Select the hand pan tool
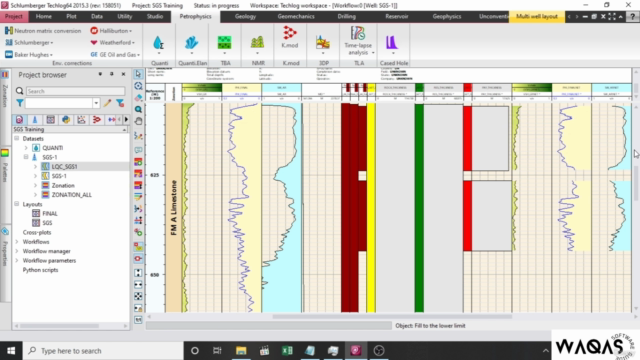 point(138,121)
